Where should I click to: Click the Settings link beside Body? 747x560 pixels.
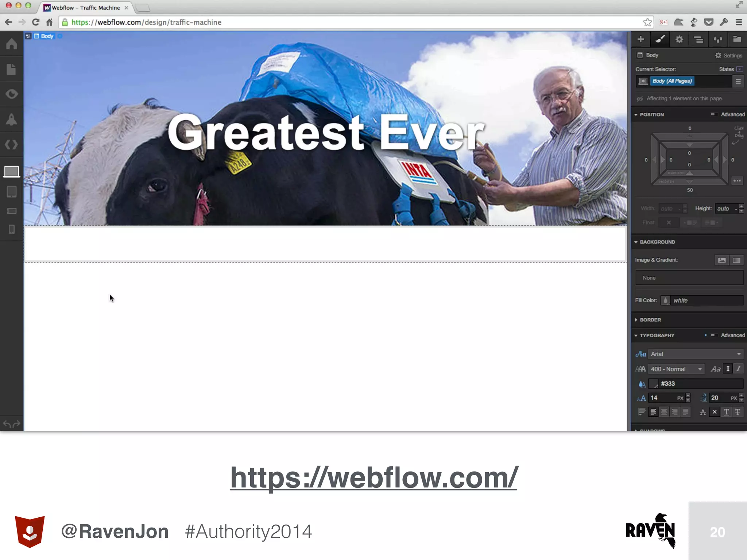point(728,55)
